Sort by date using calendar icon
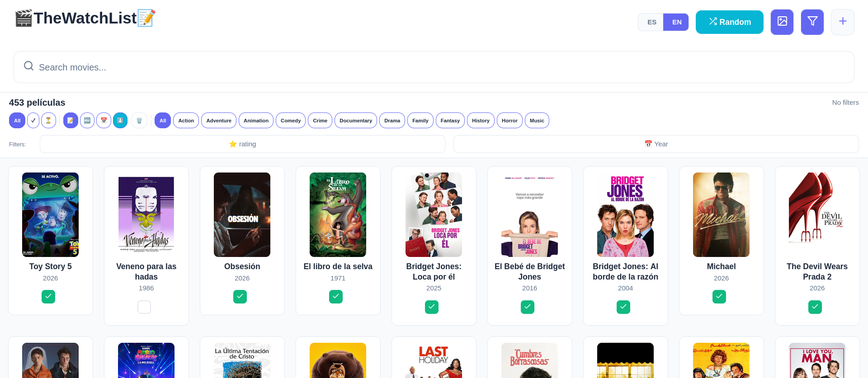 tap(104, 121)
